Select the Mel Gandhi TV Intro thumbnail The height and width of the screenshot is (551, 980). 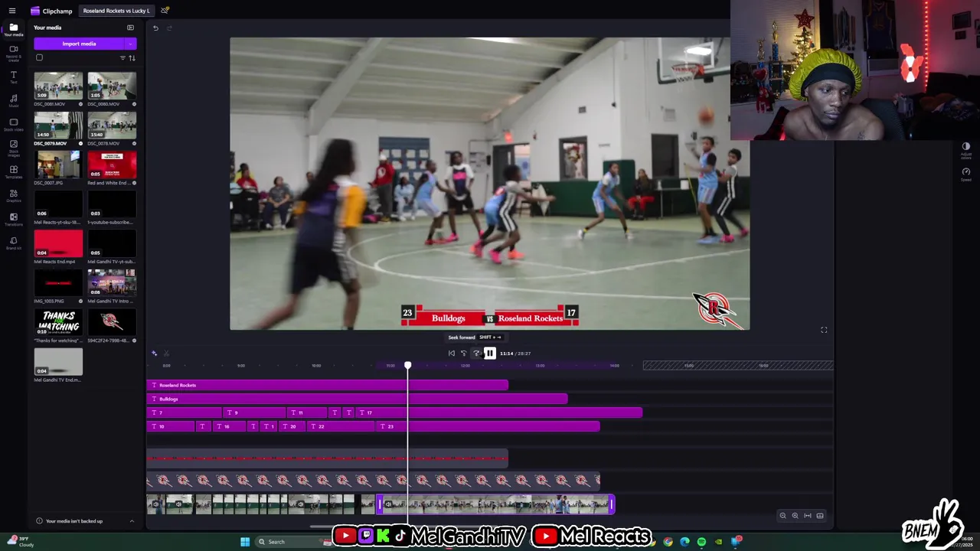(x=112, y=283)
